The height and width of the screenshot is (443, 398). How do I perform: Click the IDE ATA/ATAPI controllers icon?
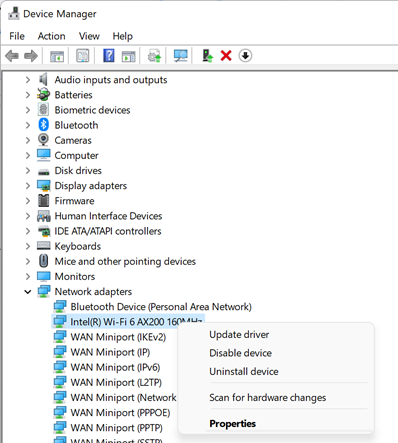(x=43, y=231)
